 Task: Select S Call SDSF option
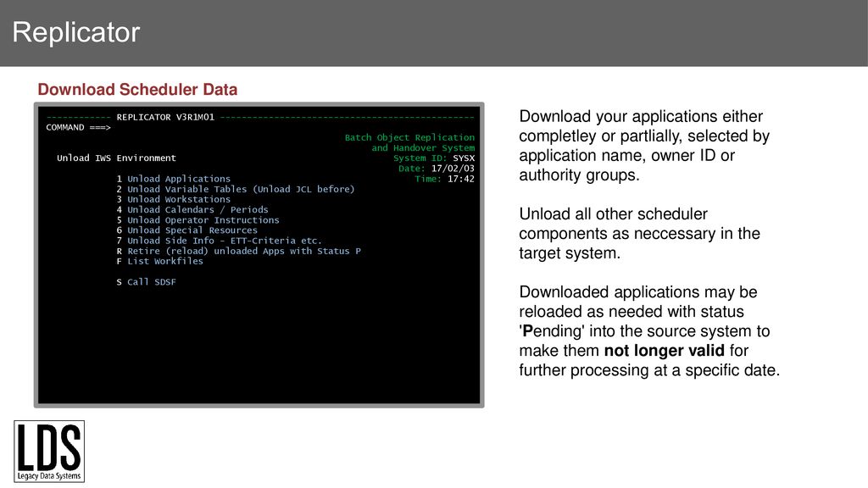coord(146,282)
